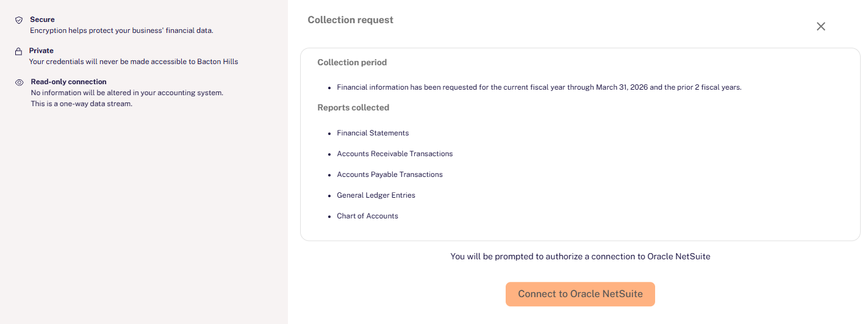The height and width of the screenshot is (324, 868).
Task: Click the encryption description under Secure
Action: coord(121,30)
